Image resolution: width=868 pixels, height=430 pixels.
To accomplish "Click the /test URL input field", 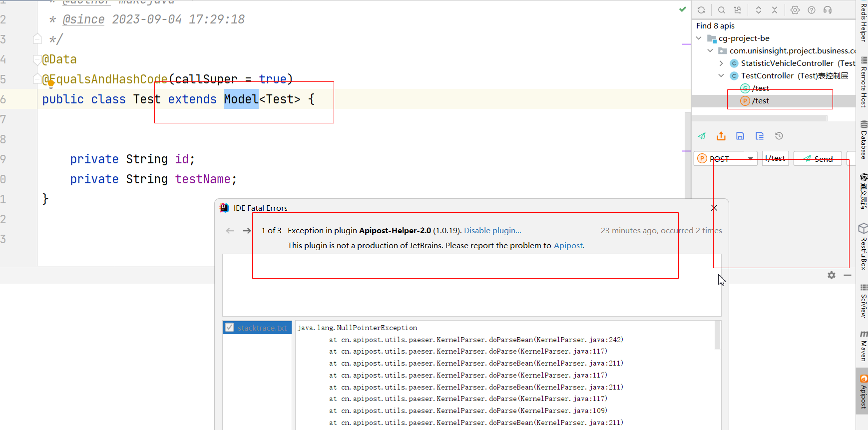I will point(775,158).
